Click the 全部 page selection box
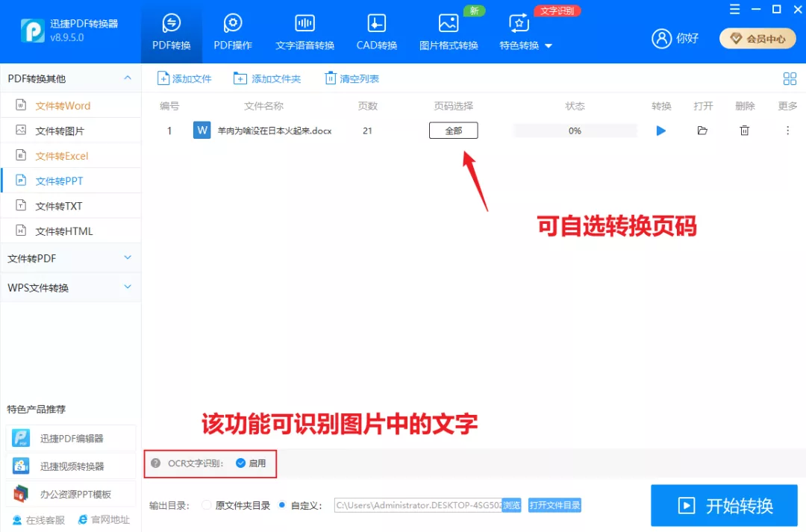 (454, 131)
